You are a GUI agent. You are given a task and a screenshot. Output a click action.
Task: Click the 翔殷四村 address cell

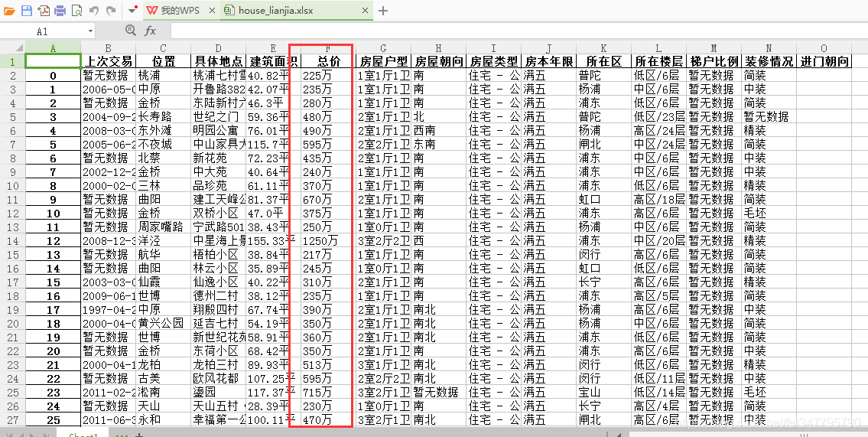[x=218, y=309]
